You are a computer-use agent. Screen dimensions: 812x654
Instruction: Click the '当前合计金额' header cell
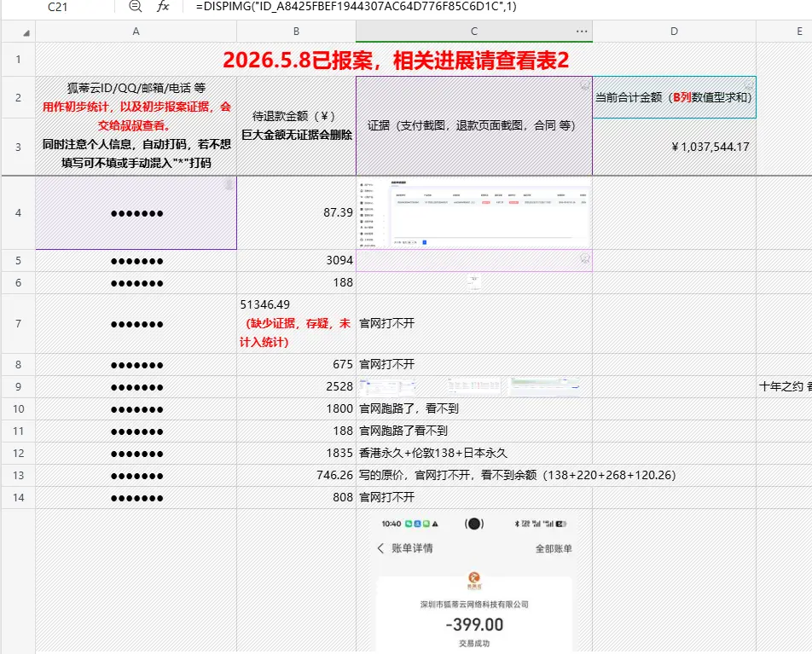coord(674,97)
